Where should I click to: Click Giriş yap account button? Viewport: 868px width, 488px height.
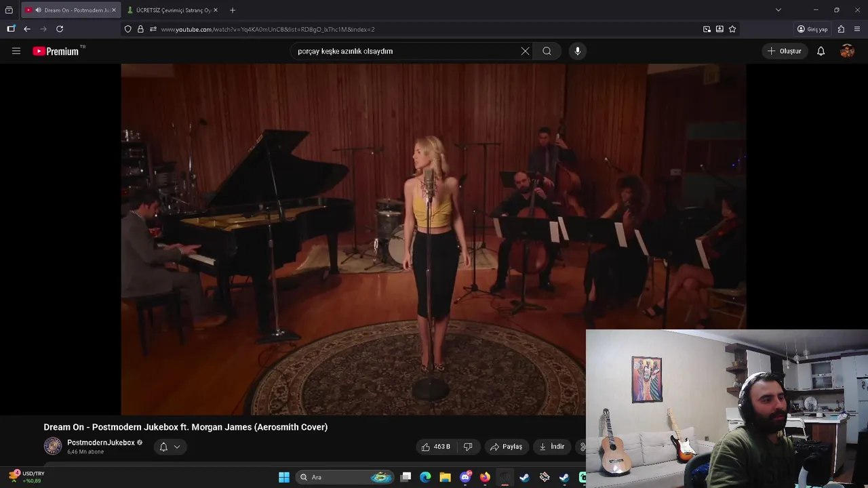(812, 29)
